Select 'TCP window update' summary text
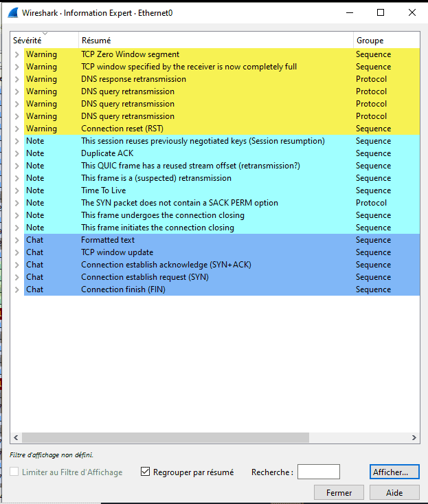The width and height of the screenshot is (428, 504). click(117, 252)
